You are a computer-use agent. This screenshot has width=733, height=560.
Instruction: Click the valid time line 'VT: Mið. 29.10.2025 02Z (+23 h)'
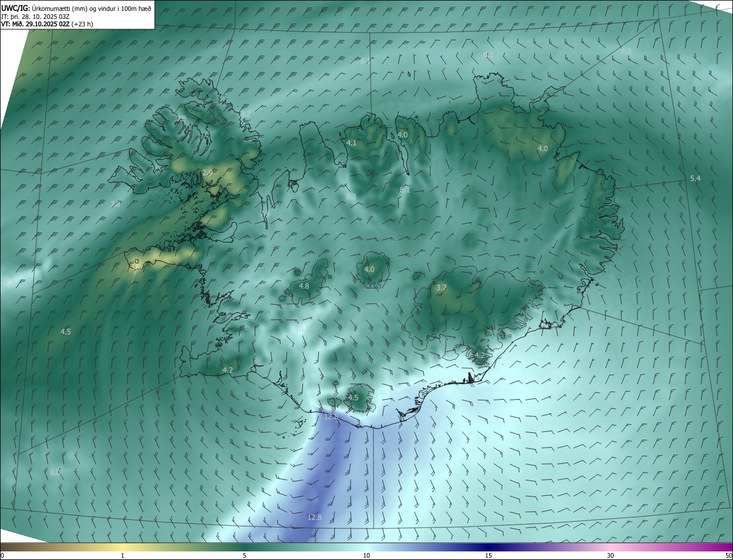coord(48,24)
